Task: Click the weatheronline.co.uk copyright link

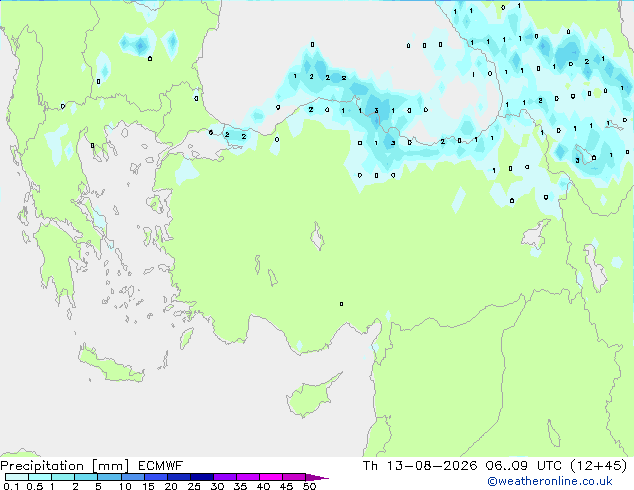Action: [x=550, y=481]
